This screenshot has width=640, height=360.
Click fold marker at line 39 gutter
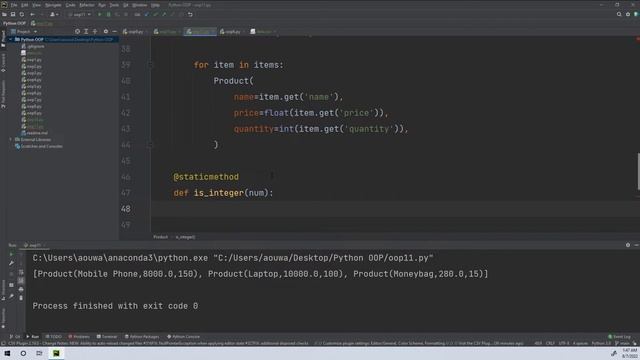pyautogui.click(x=150, y=65)
